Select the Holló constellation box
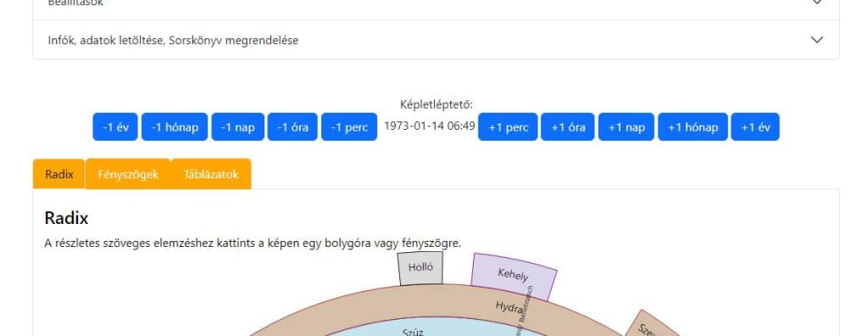The image size is (868, 336). pos(420,268)
